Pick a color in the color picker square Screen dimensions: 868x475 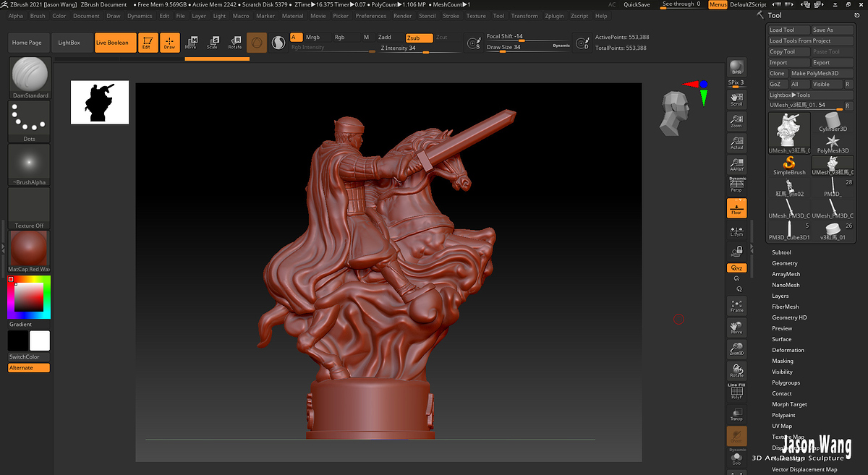29,296
